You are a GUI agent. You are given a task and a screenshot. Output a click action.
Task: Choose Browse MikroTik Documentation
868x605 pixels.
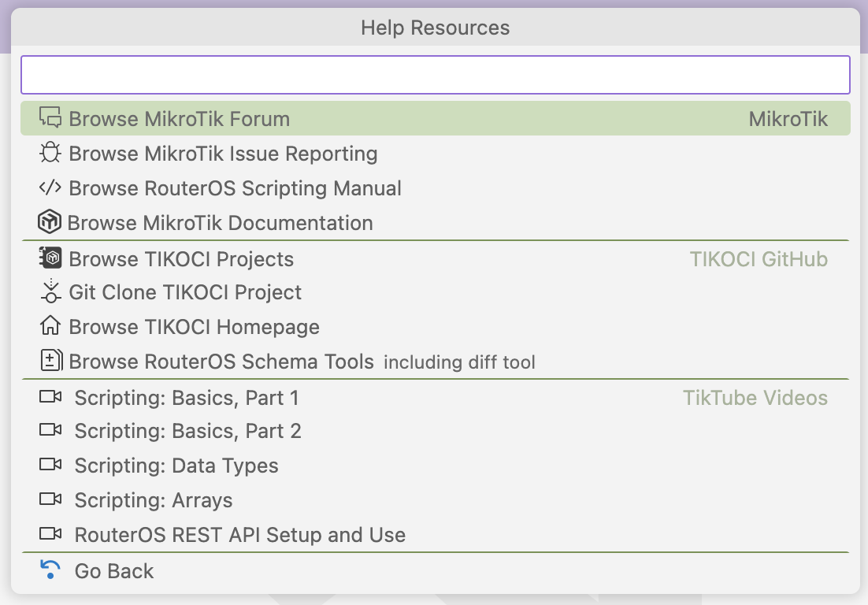click(x=435, y=222)
